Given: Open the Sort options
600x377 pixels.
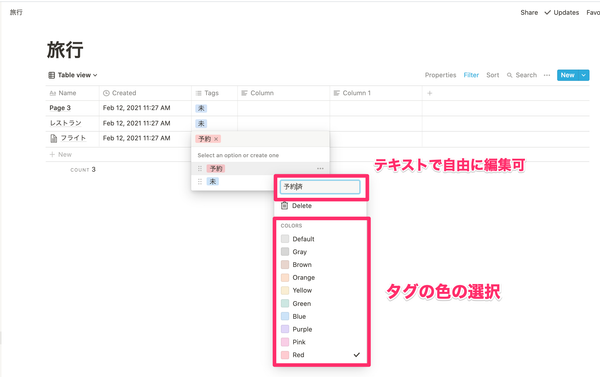Looking at the screenshot, I should point(492,75).
